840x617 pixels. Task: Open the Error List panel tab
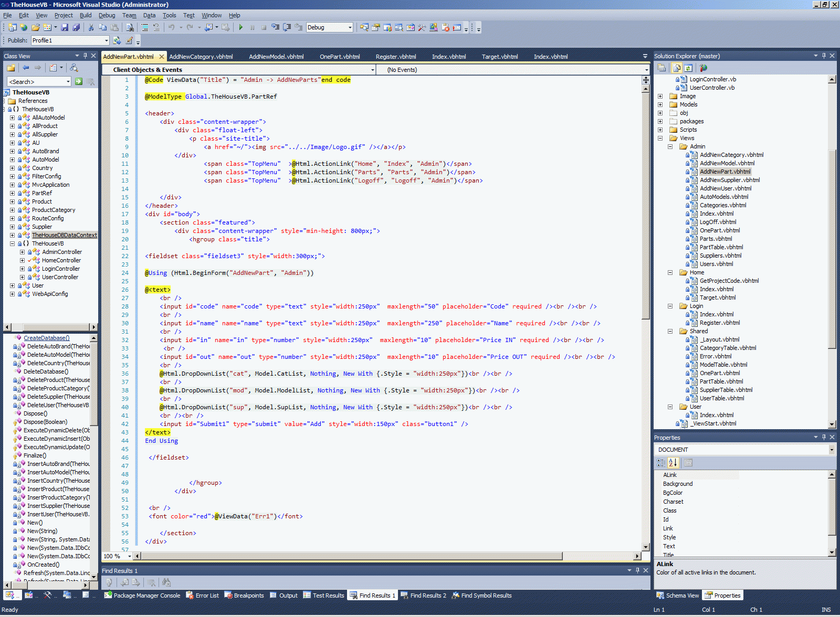click(203, 595)
